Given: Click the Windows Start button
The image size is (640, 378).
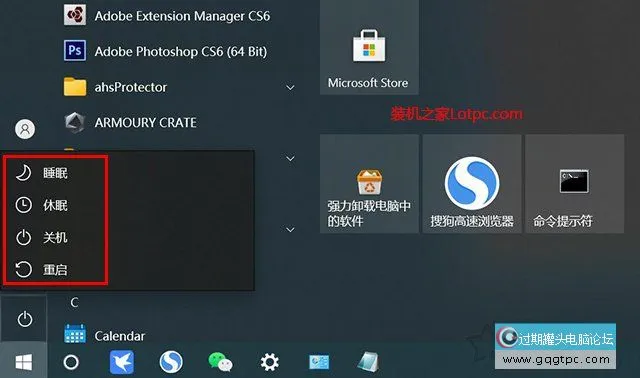Looking at the screenshot, I should (24, 362).
